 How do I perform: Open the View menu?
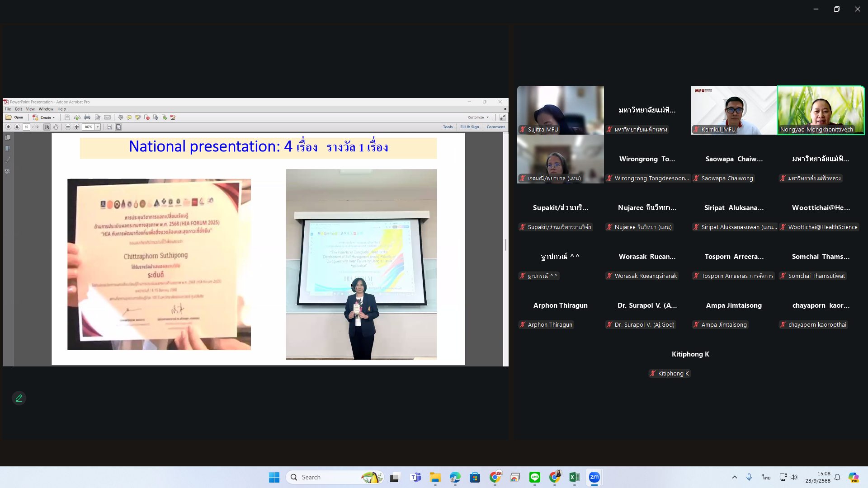tap(30, 109)
